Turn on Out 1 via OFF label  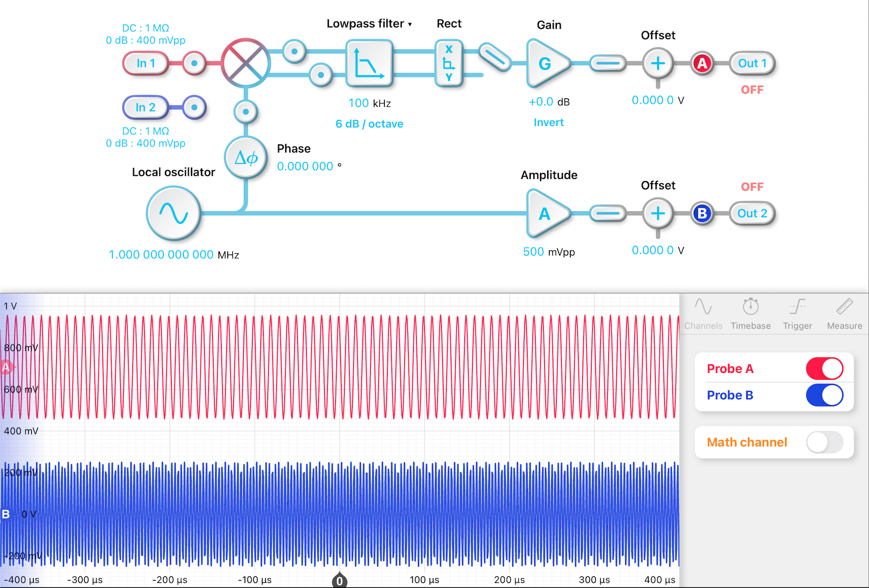click(x=752, y=90)
